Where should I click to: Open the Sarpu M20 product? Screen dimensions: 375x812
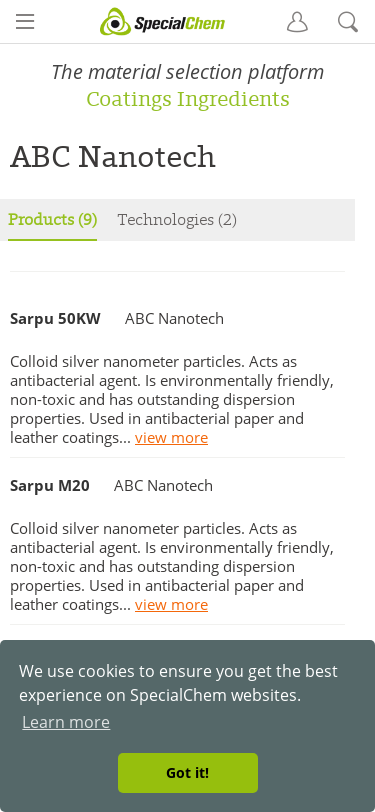[50, 486]
